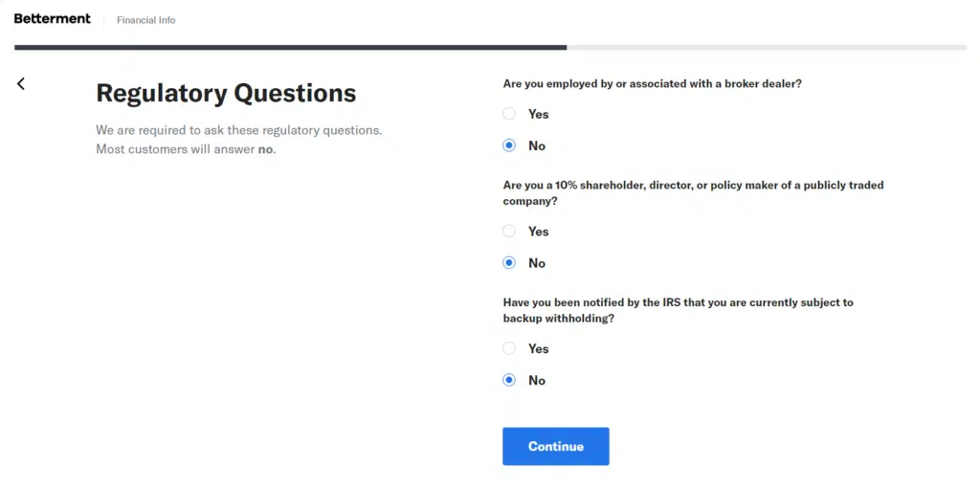This screenshot has width=980, height=487.
Task: Click the Betterment logo
Action: click(53, 19)
